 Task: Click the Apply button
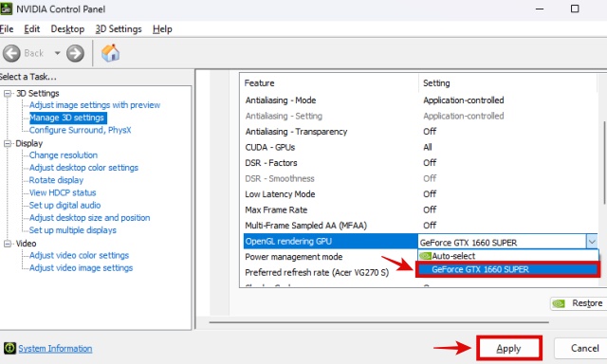click(x=508, y=348)
